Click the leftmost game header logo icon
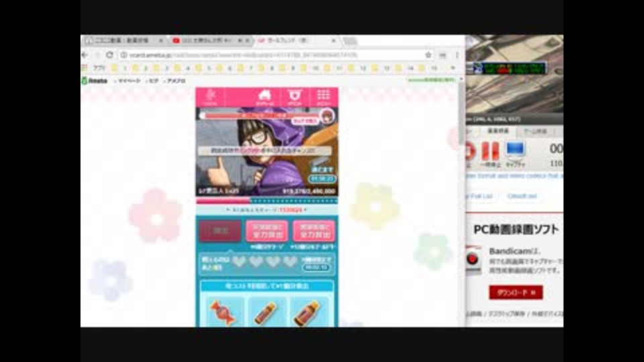The image size is (644, 362). [x=210, y=98]
